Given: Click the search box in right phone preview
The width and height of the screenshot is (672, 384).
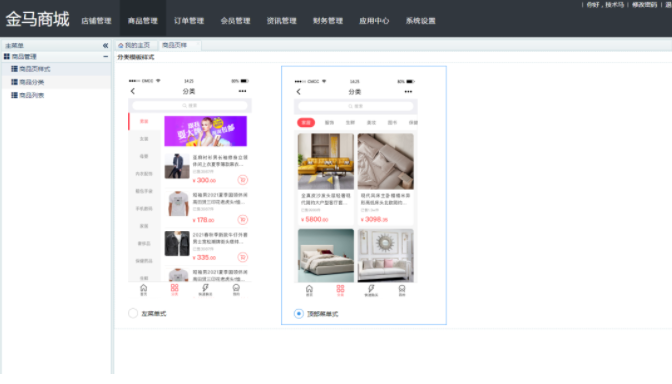Looking at the screenshot, I should coord(356,106).
